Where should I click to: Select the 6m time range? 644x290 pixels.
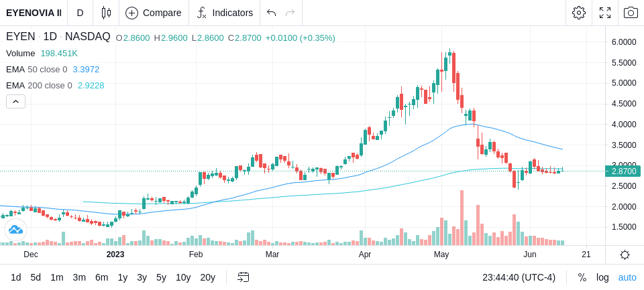[x=101, y=277]
